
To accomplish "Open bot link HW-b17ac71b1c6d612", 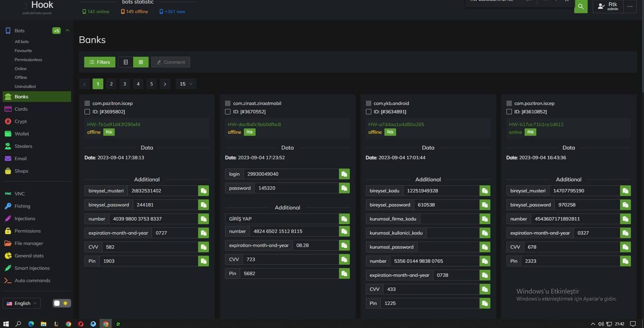I will (536, 124).
